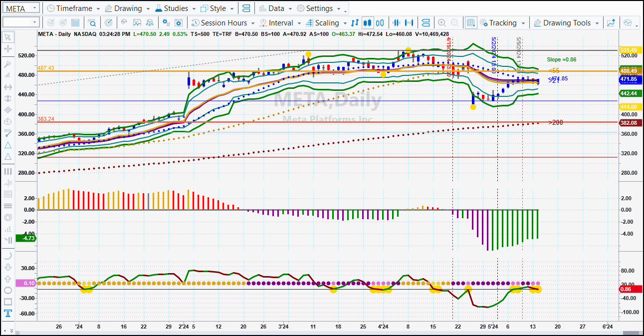Click the expand bar spacing icon
Screen dimensions: 644x336
point(410,23)
